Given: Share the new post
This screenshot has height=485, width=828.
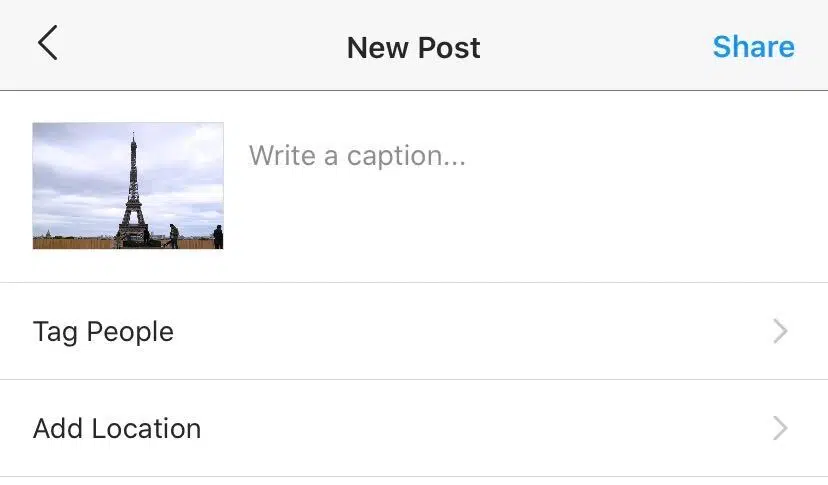Looking at the screenshot, I should pos(754,47).
